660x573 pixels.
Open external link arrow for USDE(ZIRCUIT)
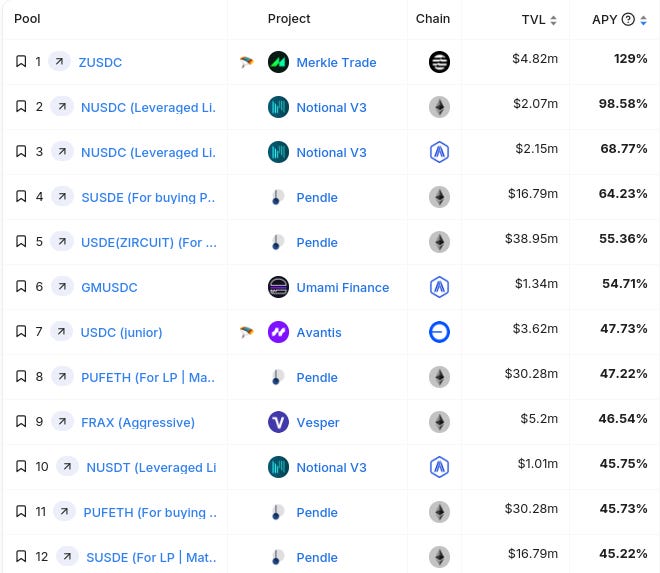coord(62,242)
